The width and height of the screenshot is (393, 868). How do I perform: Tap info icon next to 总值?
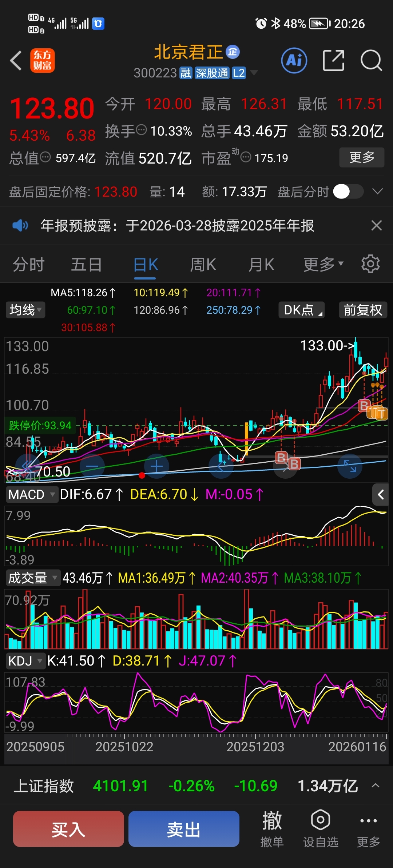[x=45, y=157]
